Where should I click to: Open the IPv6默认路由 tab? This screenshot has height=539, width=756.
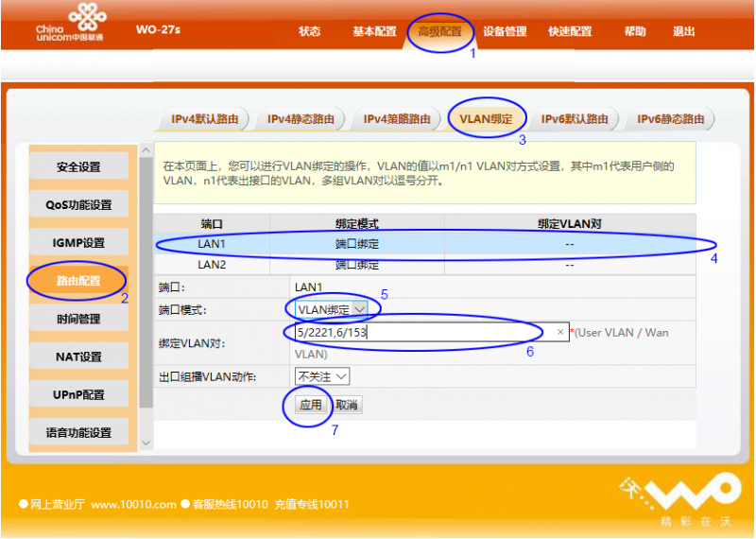tap(575, 119)
